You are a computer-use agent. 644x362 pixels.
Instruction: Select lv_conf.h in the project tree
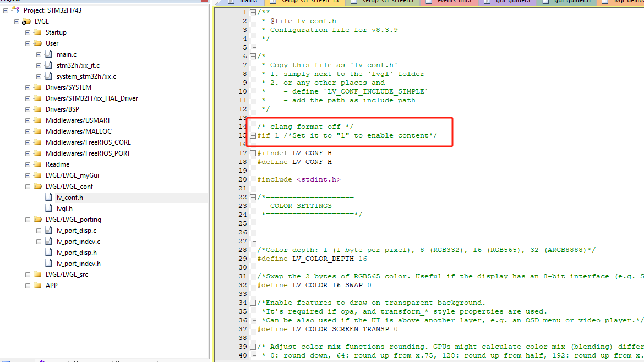coord(70,198)
